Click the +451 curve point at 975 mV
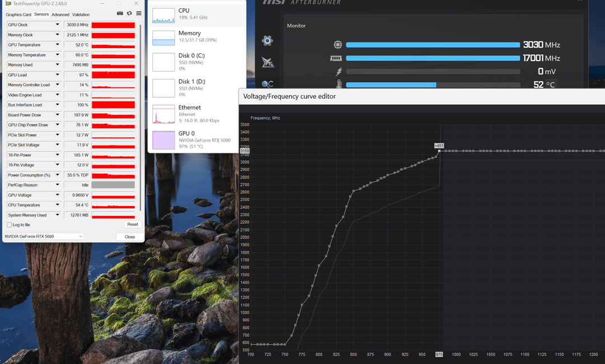The height and width of the screenshot is (364, 605). point(439,151)
